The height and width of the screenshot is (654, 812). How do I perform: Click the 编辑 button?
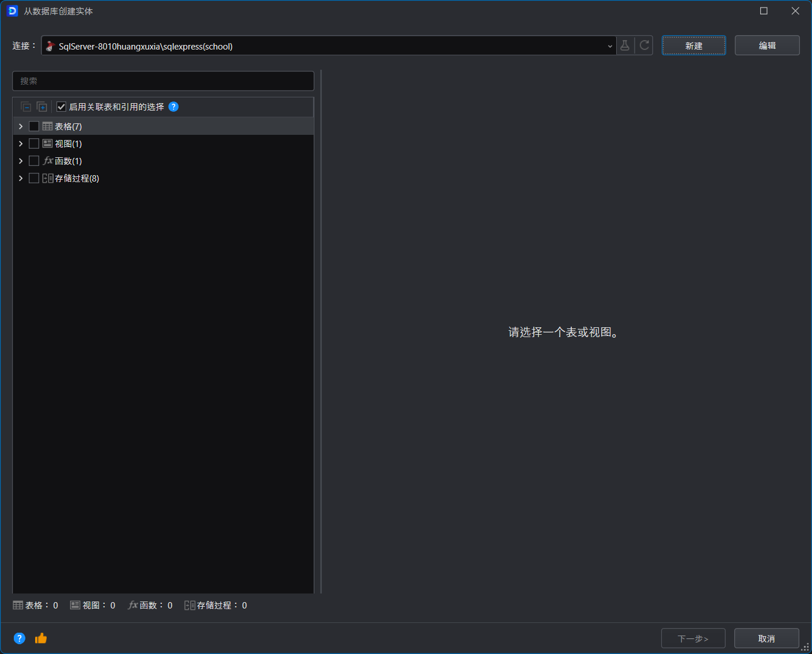point(767,46)
